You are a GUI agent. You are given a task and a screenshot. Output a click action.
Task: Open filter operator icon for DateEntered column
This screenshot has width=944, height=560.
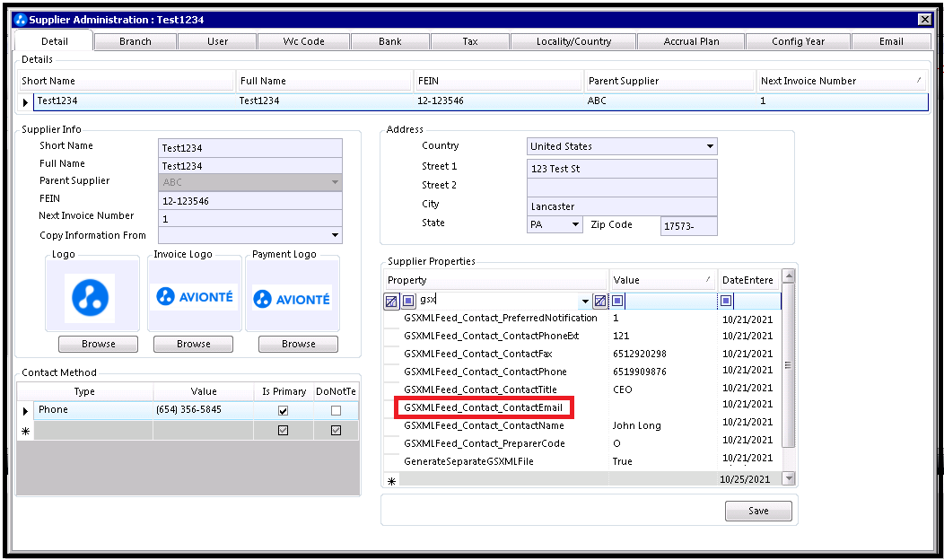click(726, 300)
